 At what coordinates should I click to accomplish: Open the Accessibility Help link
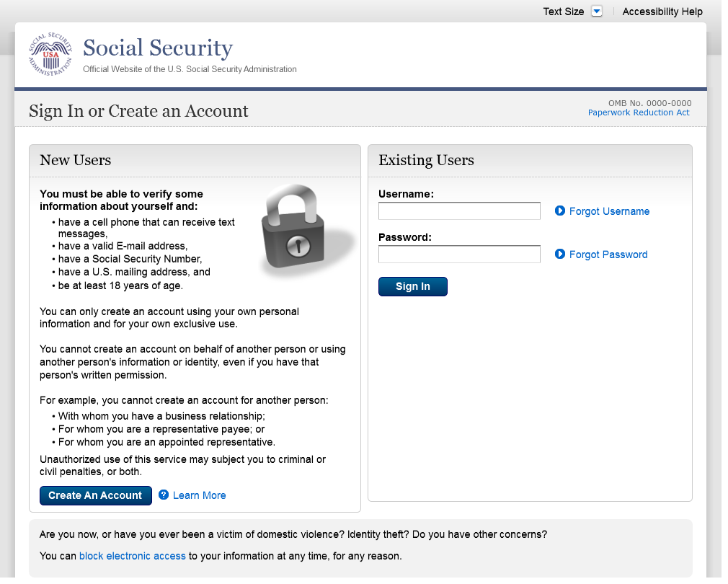coord(662,12)
